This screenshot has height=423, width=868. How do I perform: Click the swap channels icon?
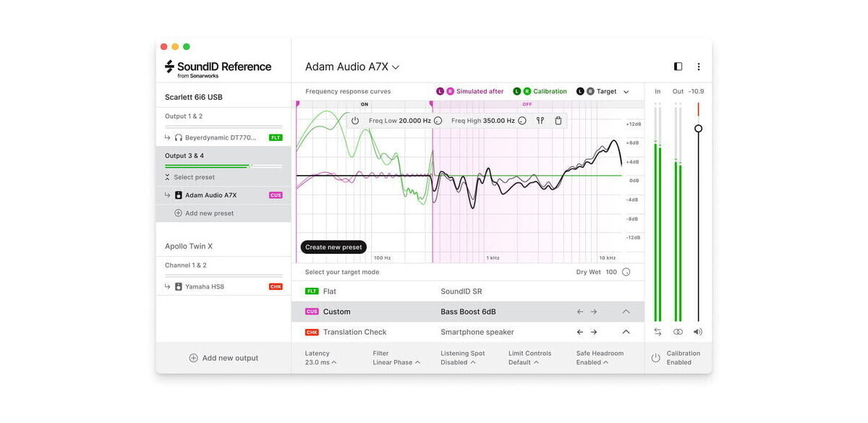point(658,332)
